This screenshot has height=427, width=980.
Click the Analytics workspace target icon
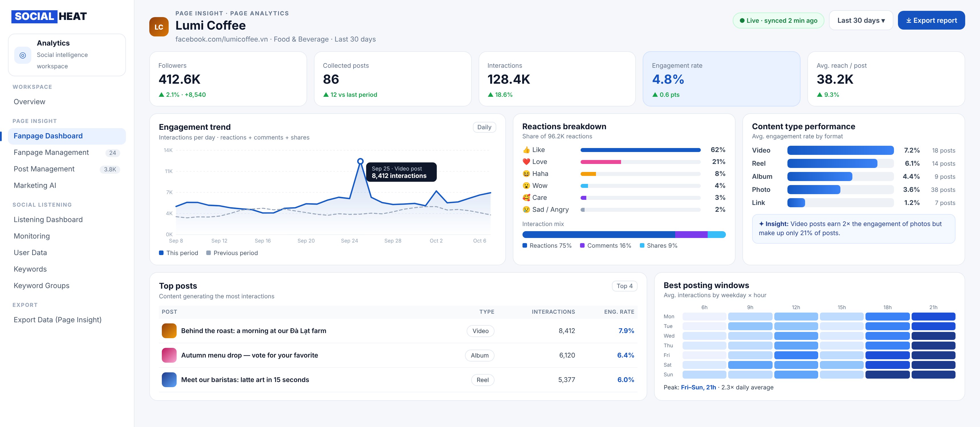(x=23, y=55)
